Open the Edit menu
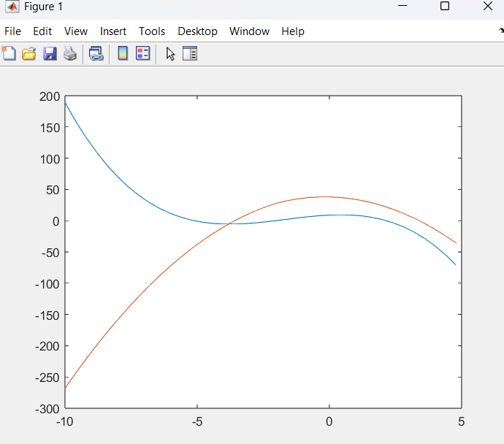504x444 pixels. click(x=42, y=31)
